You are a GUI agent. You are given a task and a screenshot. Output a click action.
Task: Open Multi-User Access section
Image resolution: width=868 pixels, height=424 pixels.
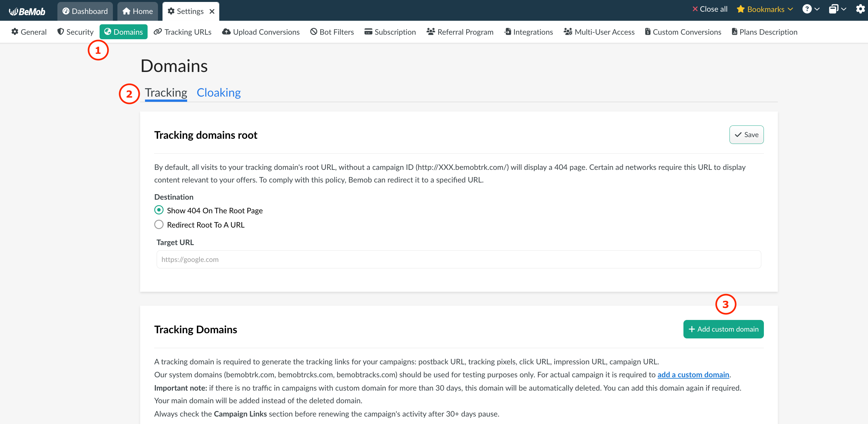[x=599, y=32]
